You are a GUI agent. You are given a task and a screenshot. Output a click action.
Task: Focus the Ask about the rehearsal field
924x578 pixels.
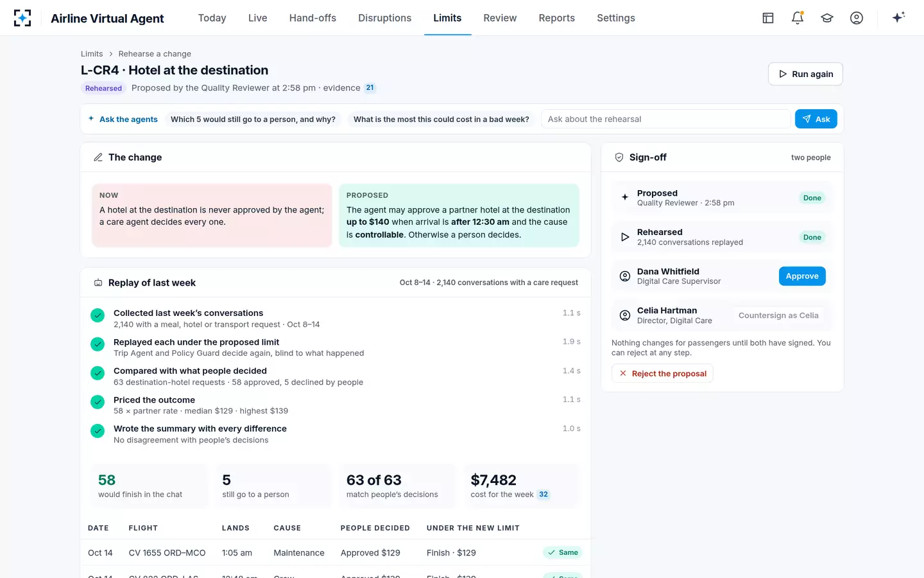tap(665, 119)
